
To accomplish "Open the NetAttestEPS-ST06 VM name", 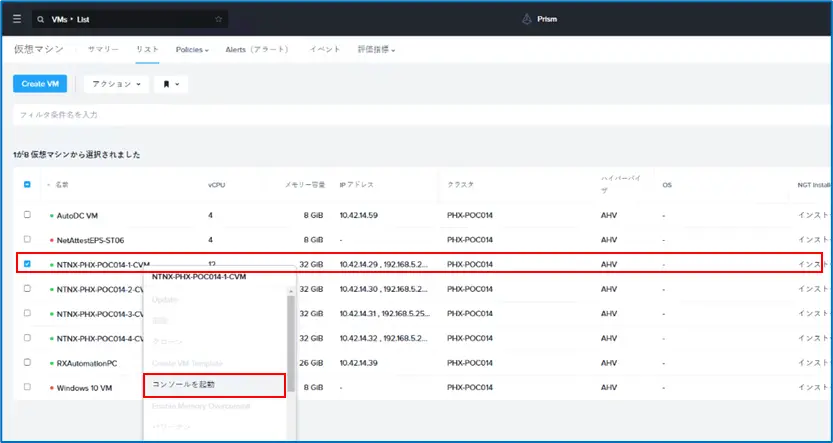I will point(90,240).
